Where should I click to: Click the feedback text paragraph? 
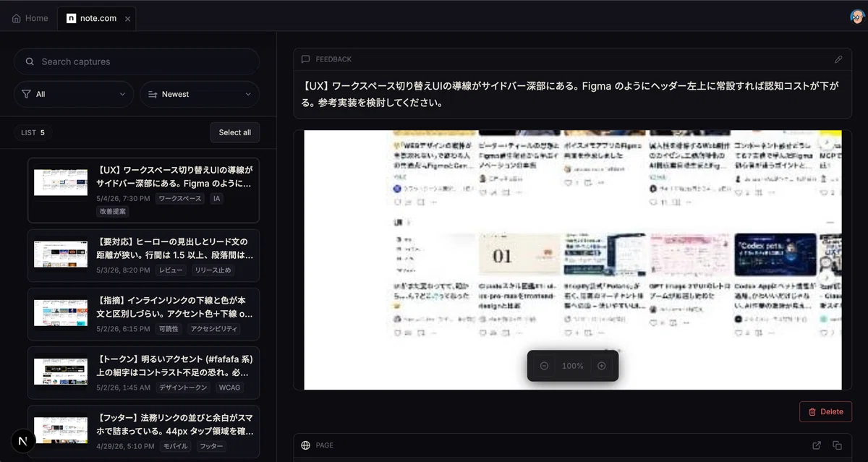pyautogui.click(x=571, y=94)
